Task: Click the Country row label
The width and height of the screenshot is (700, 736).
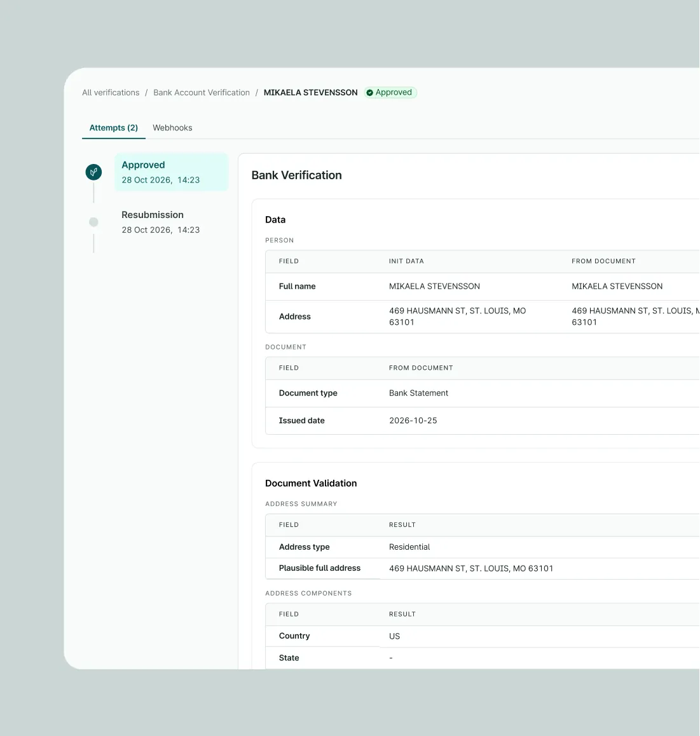Action: point(294,636)
